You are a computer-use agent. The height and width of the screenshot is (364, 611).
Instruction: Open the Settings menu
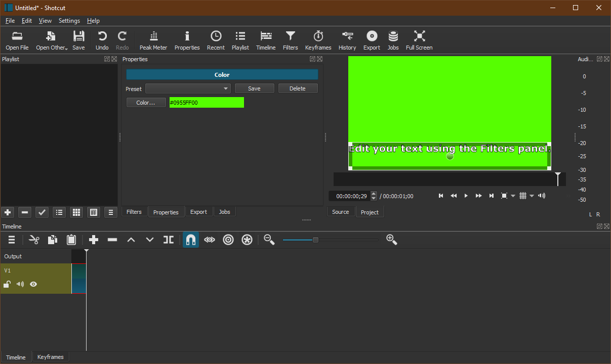click(69, 21)
